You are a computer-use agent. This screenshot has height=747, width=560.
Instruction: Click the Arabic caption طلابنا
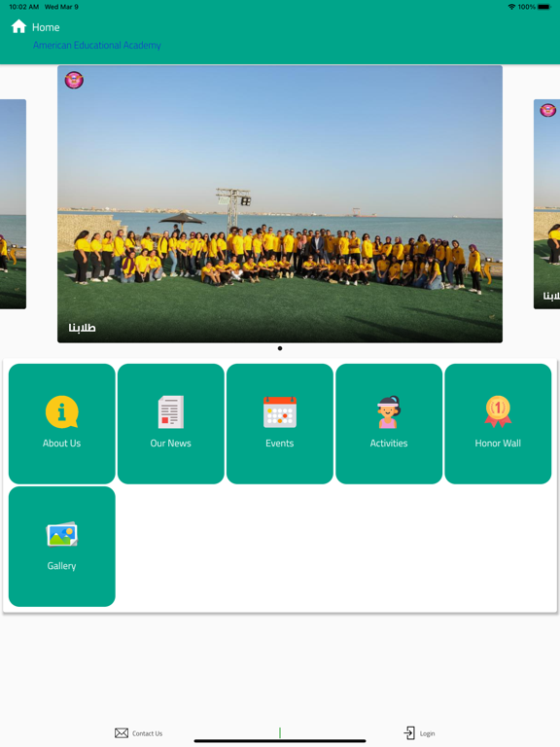point(82,328)
